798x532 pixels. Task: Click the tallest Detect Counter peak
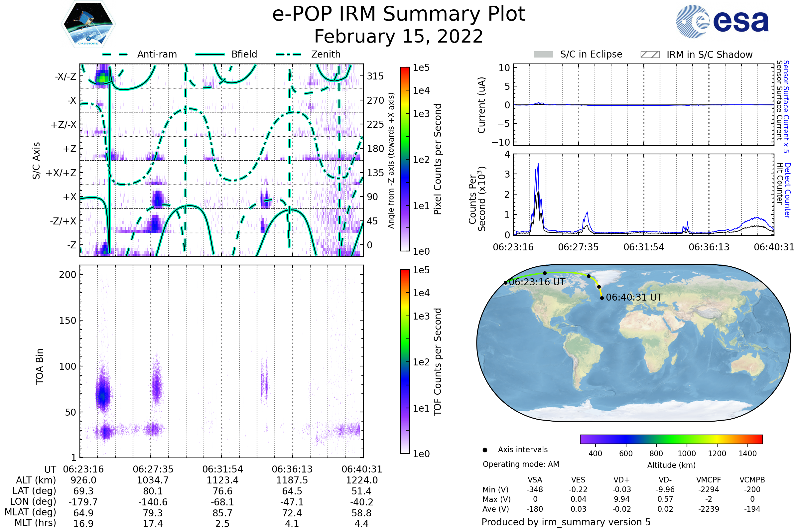pos(538,165)
